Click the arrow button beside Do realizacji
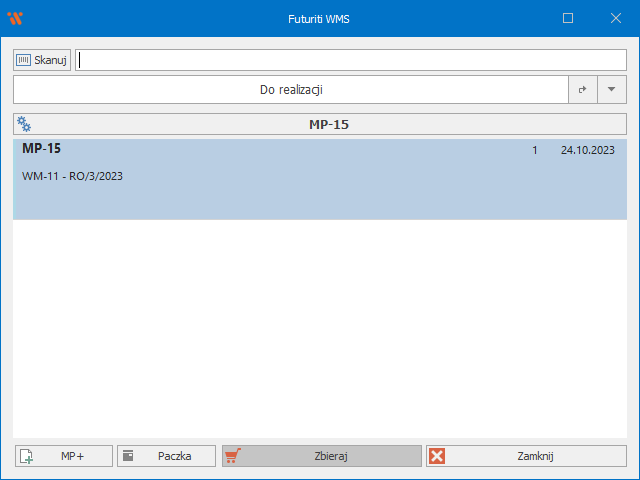Image resolution: width=640 pixels, height=480 pixels. coord(582,90)
